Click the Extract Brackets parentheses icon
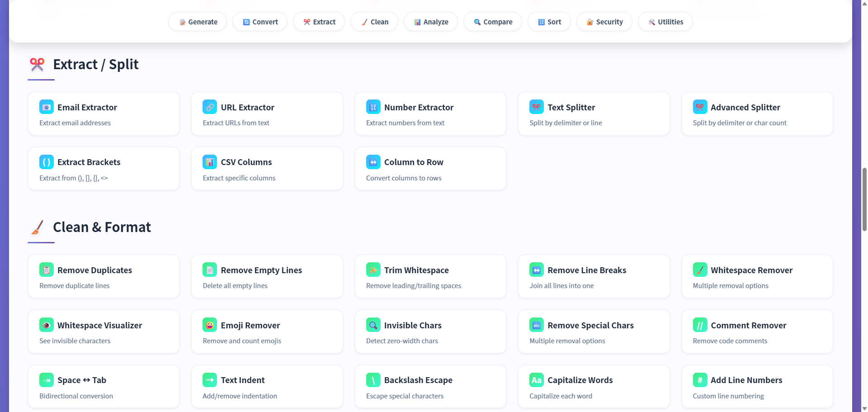The width and height of the screenshot is (868, 412). coord(47,161)
